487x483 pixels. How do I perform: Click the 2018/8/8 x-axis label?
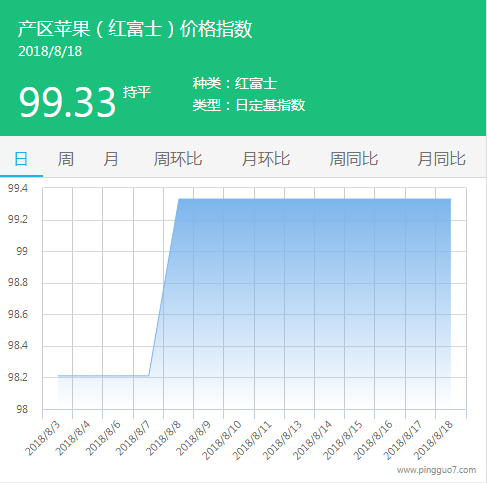click(x=163, y=438)
